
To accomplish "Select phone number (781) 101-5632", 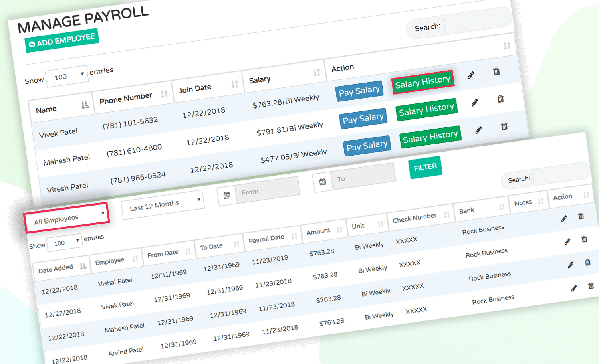I will click(130, 123).
